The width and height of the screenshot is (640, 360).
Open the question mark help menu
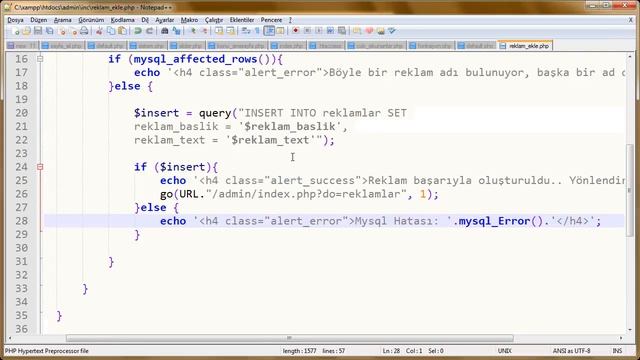290,20
